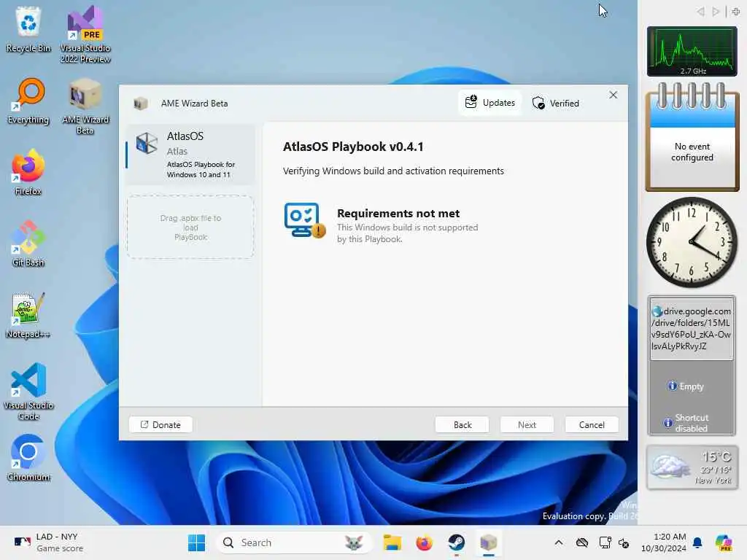
Task: Click the taskbar Search box
Action: pos(293,542)
